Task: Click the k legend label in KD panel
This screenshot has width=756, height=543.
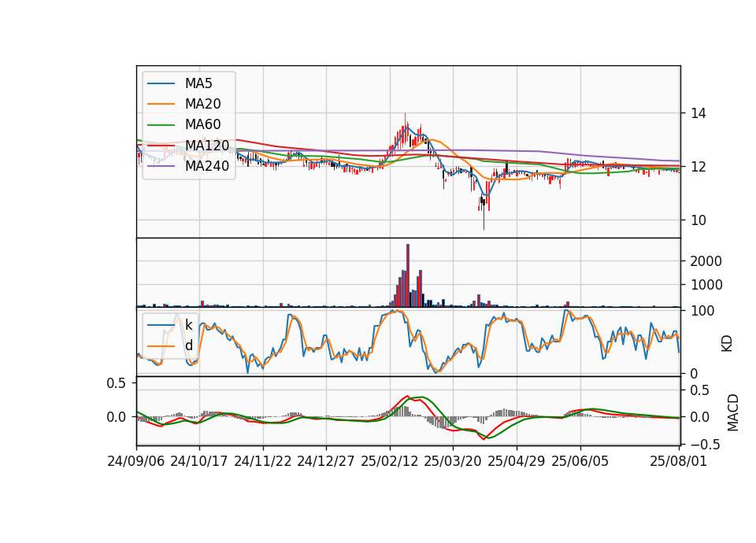Action: (188, 325)
